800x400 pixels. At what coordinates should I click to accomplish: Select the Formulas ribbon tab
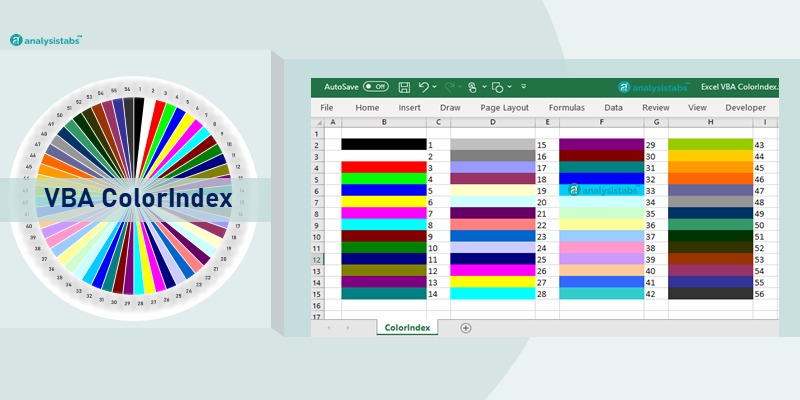click(567, 108)
